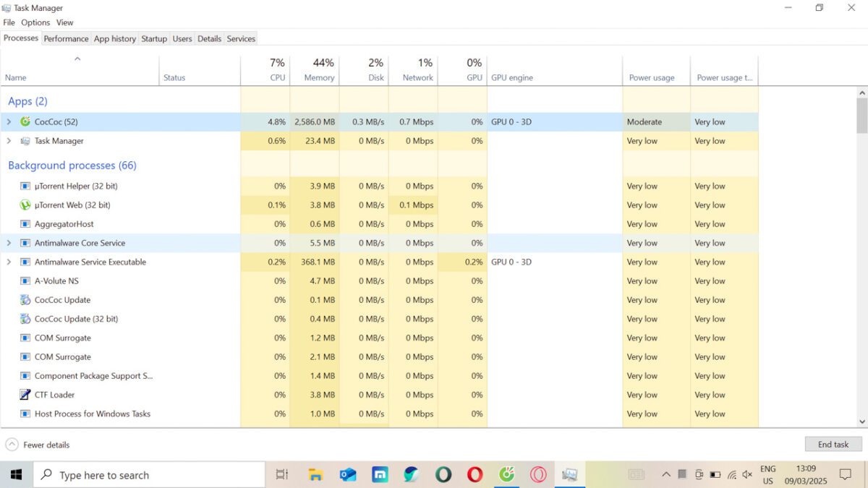This screenshot has height=488, width=868.
Task: Sort by the Network column header
Action: 413,71
